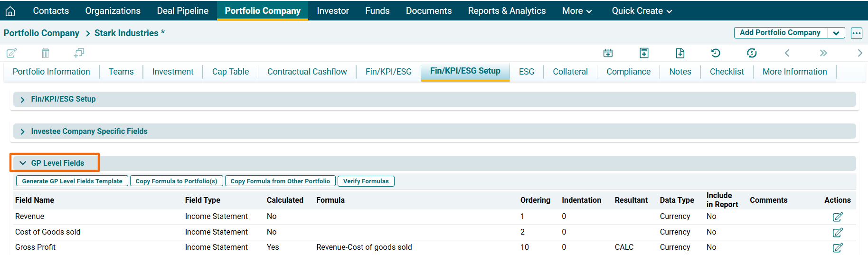This screenshot has width=868, height=255.
Task: Click the edit record pencil icon
Action: (11, 53)
